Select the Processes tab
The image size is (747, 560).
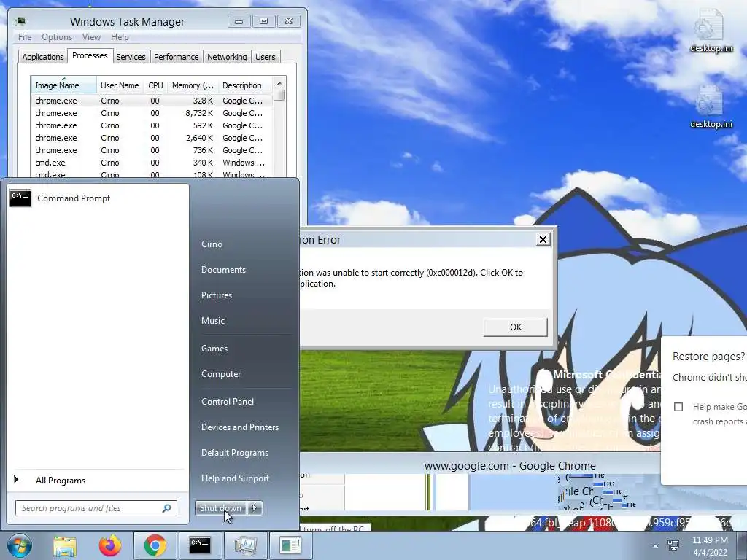coord(90,55)
